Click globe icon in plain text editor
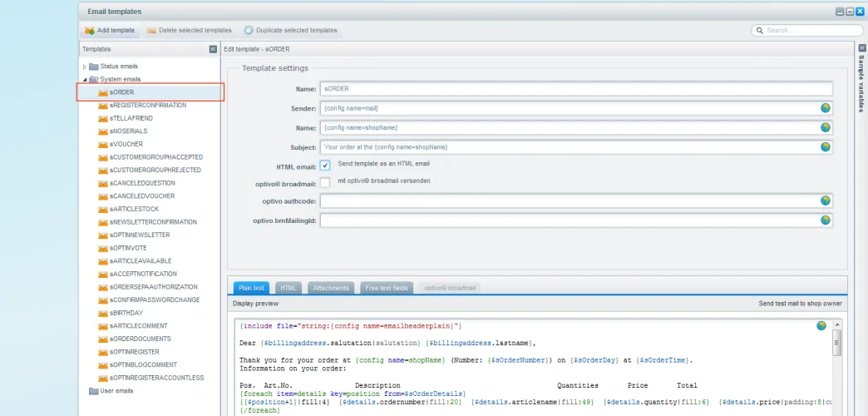Image resolution: width=868 pixels, height=416 pixels. coord(821,325)
